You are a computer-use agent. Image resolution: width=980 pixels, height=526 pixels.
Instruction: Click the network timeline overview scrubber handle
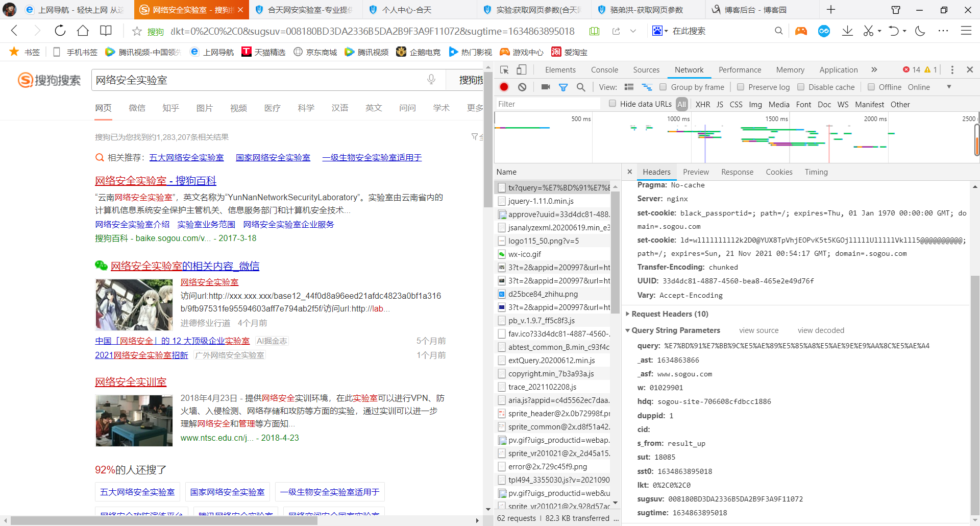pos(977,139)
